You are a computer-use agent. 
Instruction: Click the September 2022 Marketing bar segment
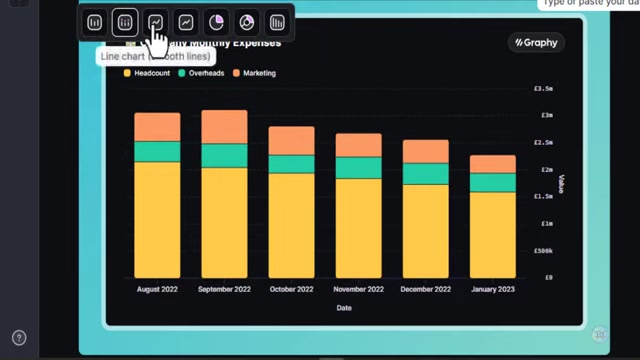tap(224, 127)
